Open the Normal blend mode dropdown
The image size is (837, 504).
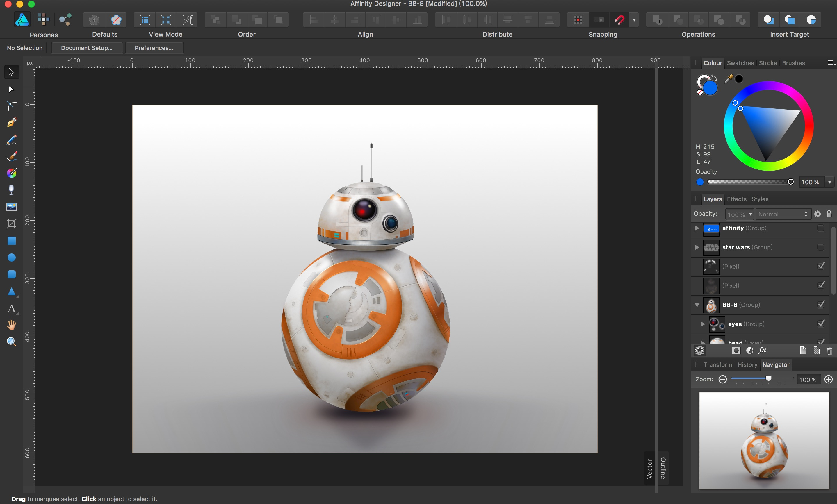782,214
